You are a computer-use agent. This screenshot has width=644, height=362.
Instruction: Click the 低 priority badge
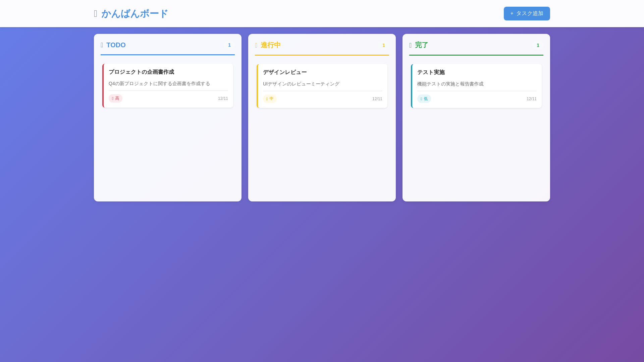pos(424,99)
